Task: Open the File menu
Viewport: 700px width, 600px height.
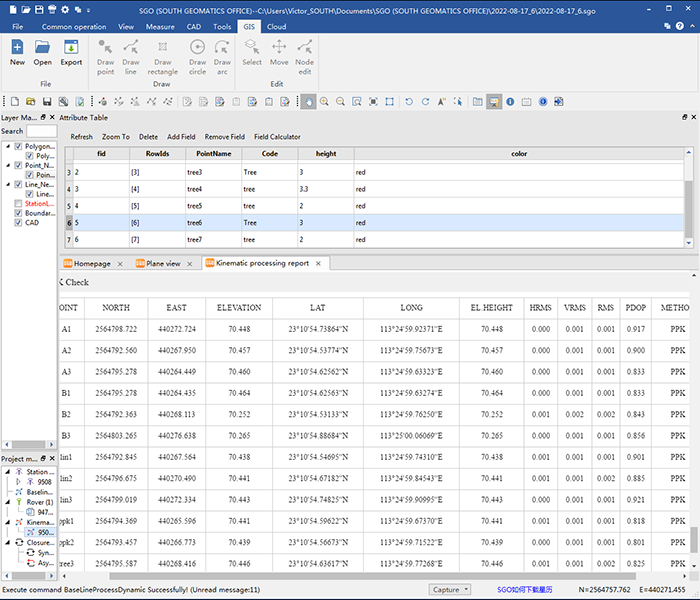Action: (x=17, y=27)
